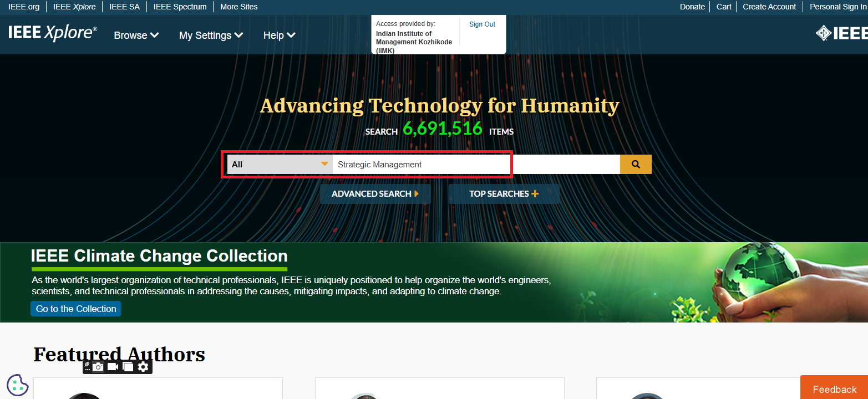Open cookie preferences icon
This screenshot has width=868, height=399.
(18, 385)
